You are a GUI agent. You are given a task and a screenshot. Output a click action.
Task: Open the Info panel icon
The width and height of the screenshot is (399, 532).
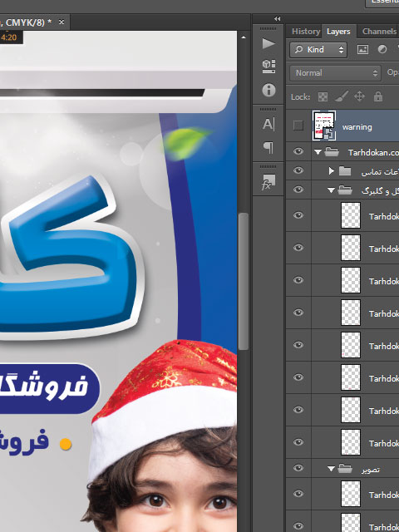click(x=268, y=91)
